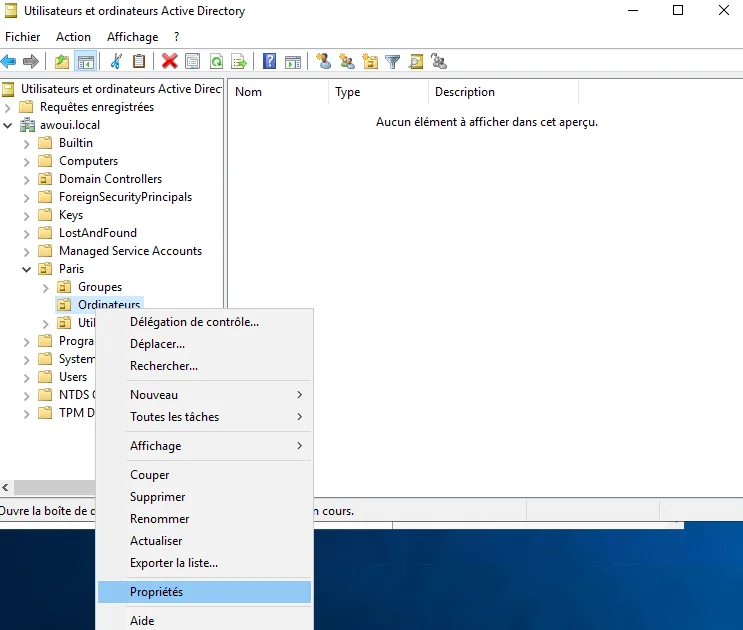
Task: Click the blue Help question mark icon
Action: [269, 62]
